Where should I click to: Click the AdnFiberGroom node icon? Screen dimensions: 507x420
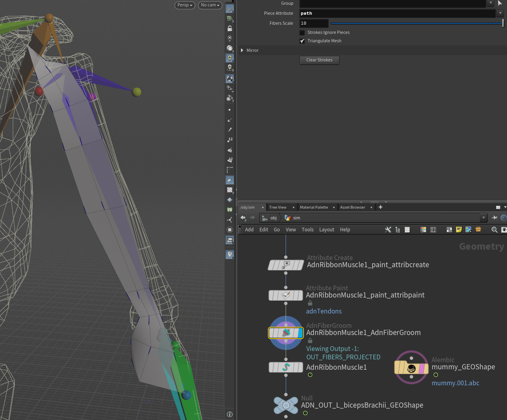click(286, 333)
